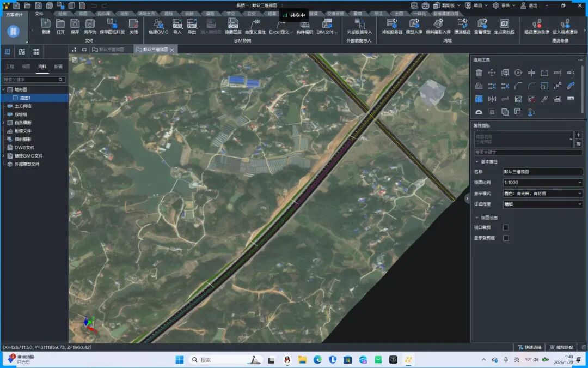Select the ruler measure tool in 通用工具

pyautogui.click(x=571, y=98)
